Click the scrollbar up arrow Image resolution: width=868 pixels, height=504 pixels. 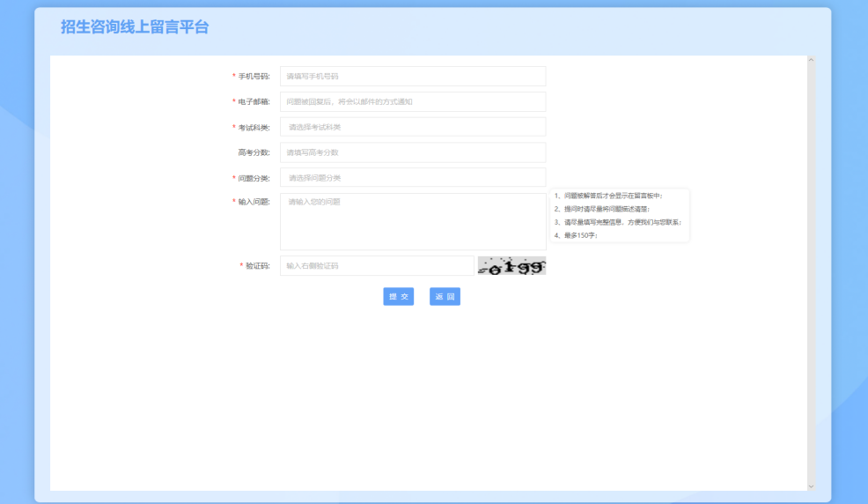coord(811,61)
